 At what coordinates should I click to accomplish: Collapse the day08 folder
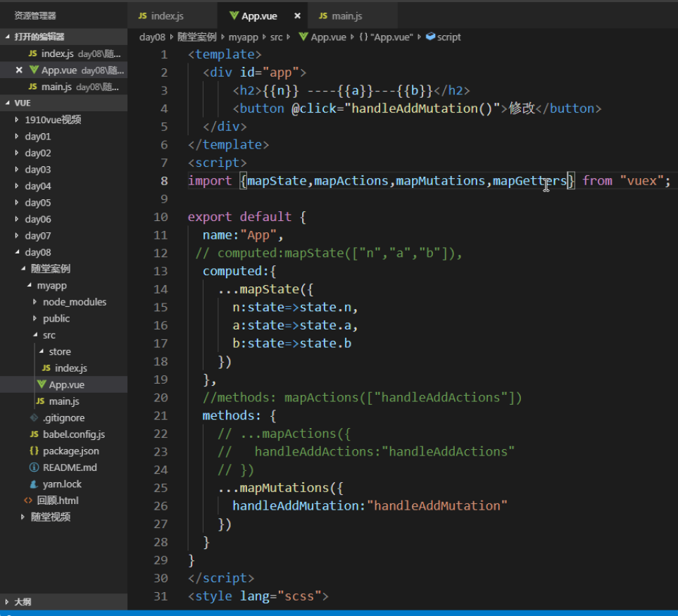click(x=63, y=252)
